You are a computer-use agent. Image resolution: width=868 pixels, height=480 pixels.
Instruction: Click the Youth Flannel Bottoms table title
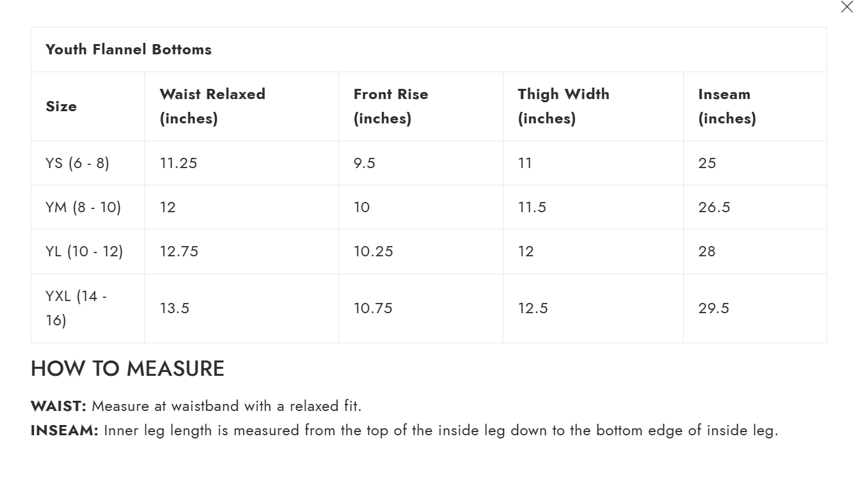coord(128,49)
